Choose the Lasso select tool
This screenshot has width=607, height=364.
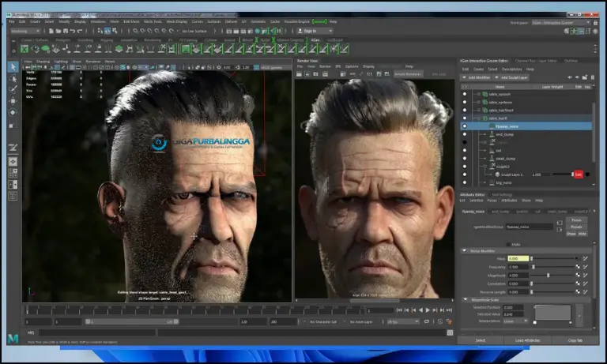pos(13,78)
